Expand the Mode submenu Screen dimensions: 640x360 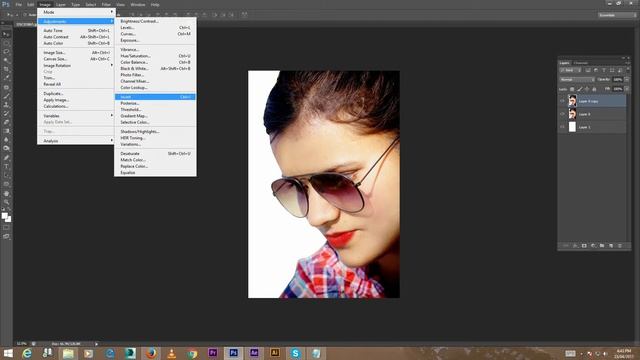pyautogui.click(x=76, y=12)
